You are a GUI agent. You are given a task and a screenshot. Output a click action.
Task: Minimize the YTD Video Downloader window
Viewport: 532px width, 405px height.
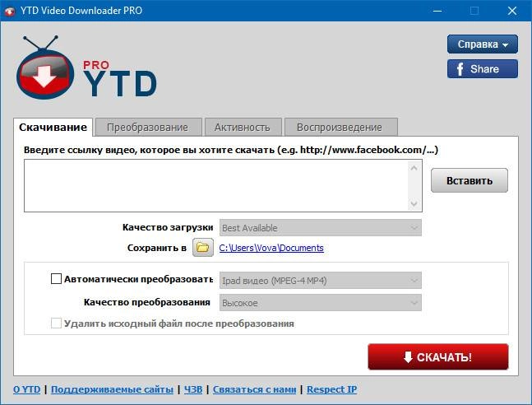click(x=437, y=11)
